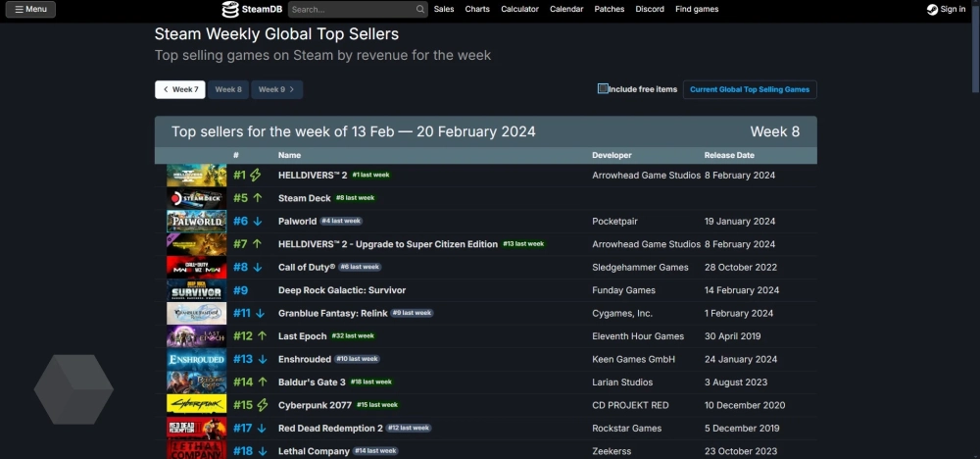The height and width of the screenshot is (459, 980).
Task: Enable the Include free items checkbox
Action: [603, 89]
